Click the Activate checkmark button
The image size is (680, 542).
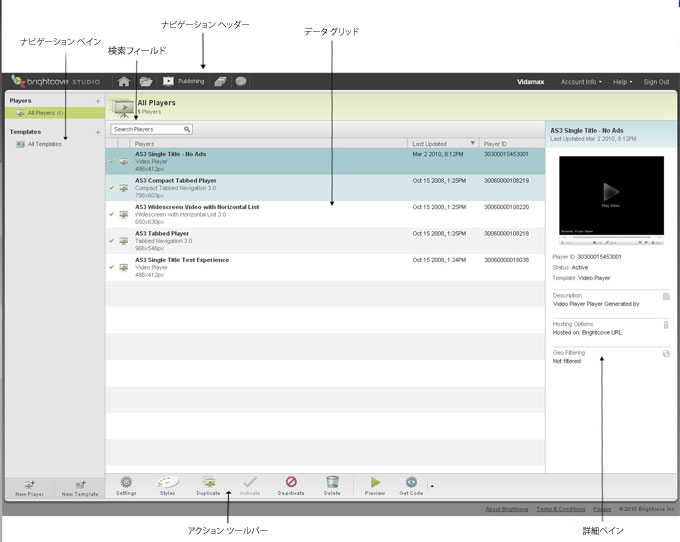tap(250, 486)
